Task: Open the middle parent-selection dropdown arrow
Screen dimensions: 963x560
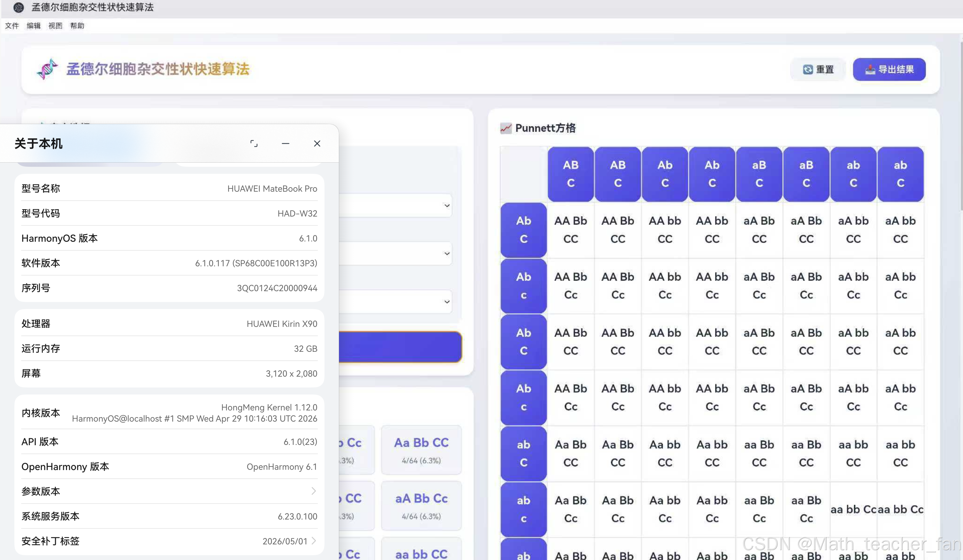Action: click(447, 254)
